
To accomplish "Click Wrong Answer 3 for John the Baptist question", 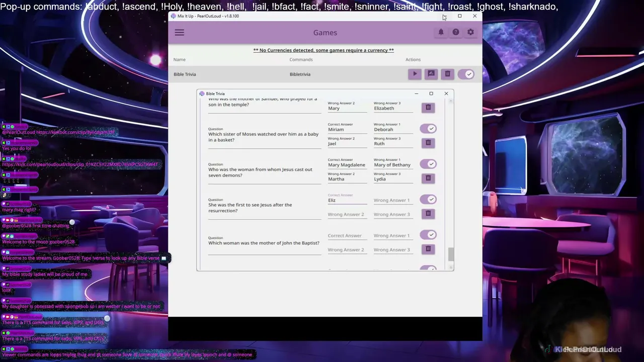I will click(x=393, y=249).
